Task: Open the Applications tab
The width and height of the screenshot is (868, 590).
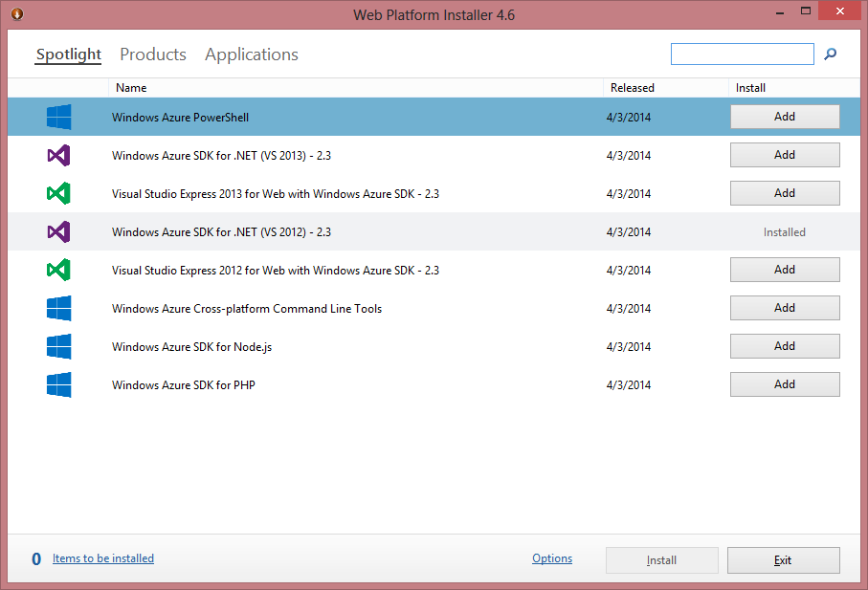Action: 252,55
